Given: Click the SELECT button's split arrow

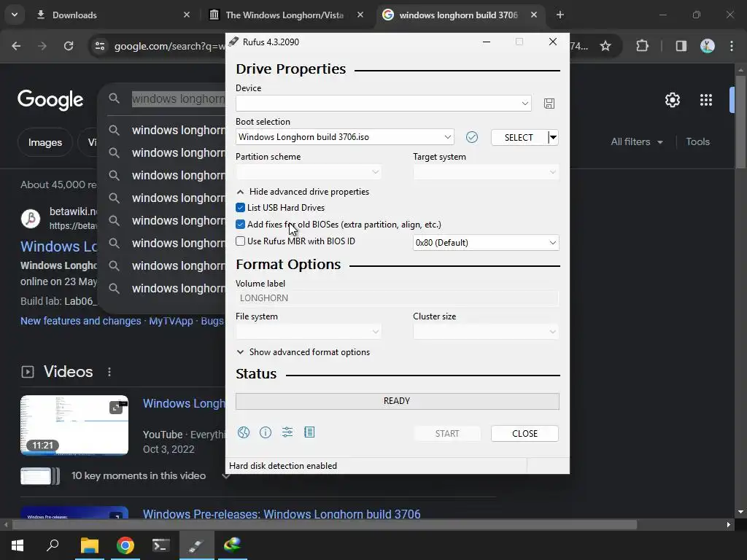Looking at the screenshot, I should 553,138.
